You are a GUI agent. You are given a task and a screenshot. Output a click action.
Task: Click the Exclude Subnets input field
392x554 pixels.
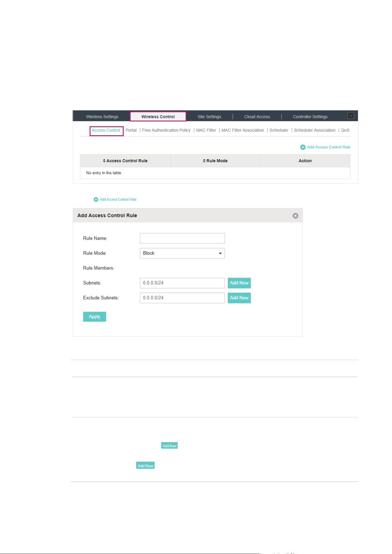pos(182,298)
